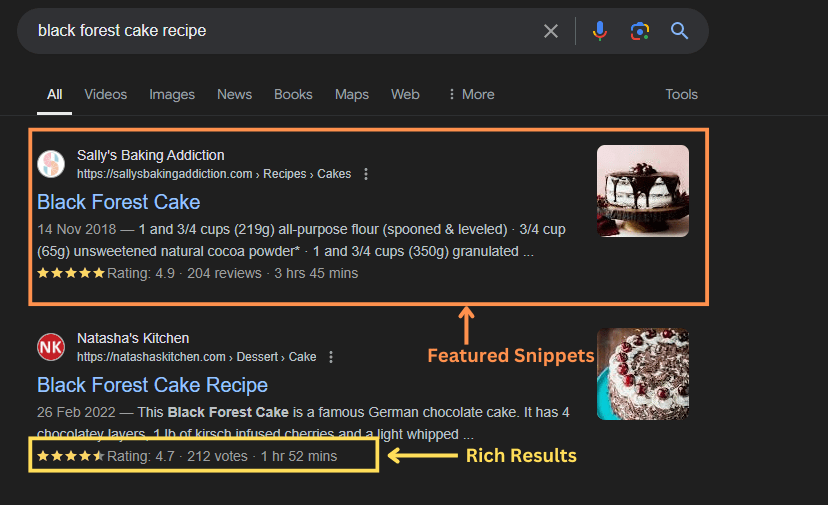This screenshot has height=505, width=828.
Task: Switch to the Videos tab
Action: [106, 95]
